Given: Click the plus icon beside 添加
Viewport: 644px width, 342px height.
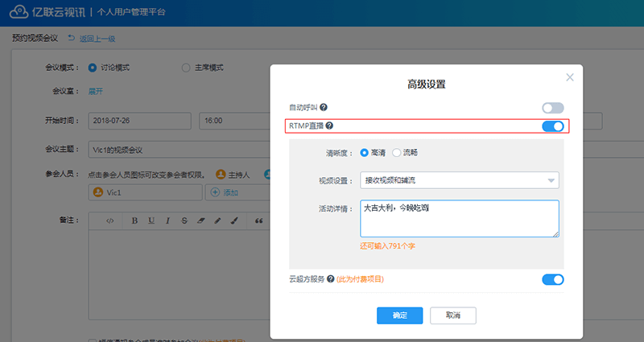Looking at the screenshot, I should (215, 192).
